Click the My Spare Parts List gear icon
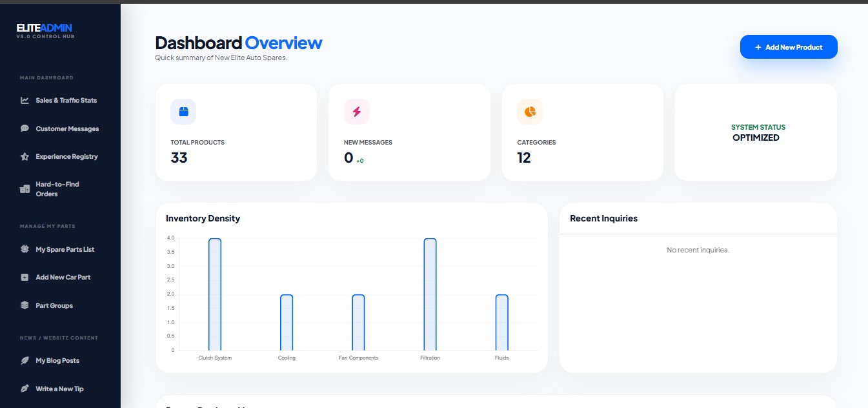This screenshot has height=408, width=868. click(25, 249)
